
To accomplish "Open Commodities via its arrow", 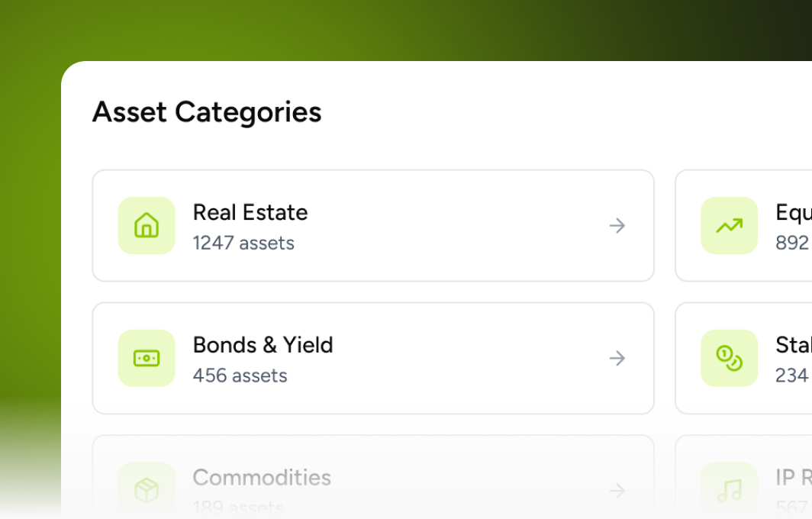I will [617, 491].
